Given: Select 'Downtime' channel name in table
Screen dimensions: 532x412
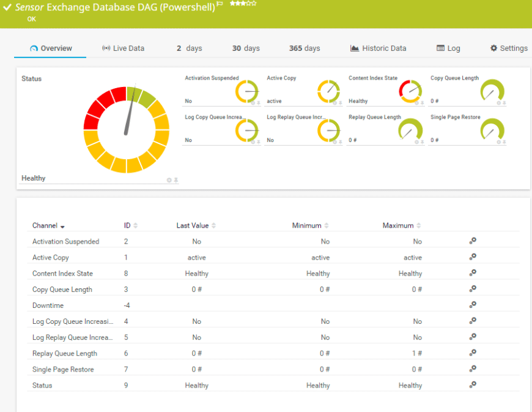Looking at the screenshot, I should (48, 305).
